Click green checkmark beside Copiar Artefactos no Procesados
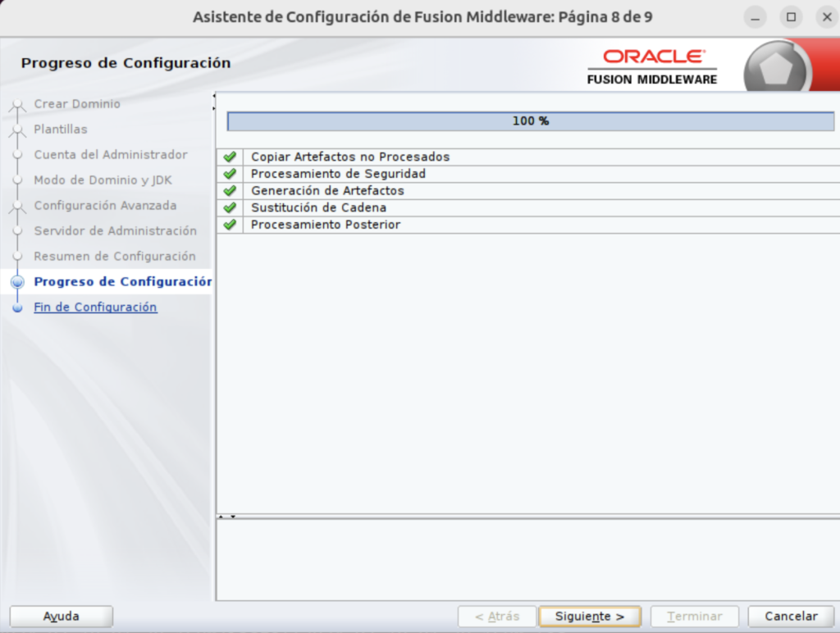This screenshot has width=840, height=633. [230, 157]
